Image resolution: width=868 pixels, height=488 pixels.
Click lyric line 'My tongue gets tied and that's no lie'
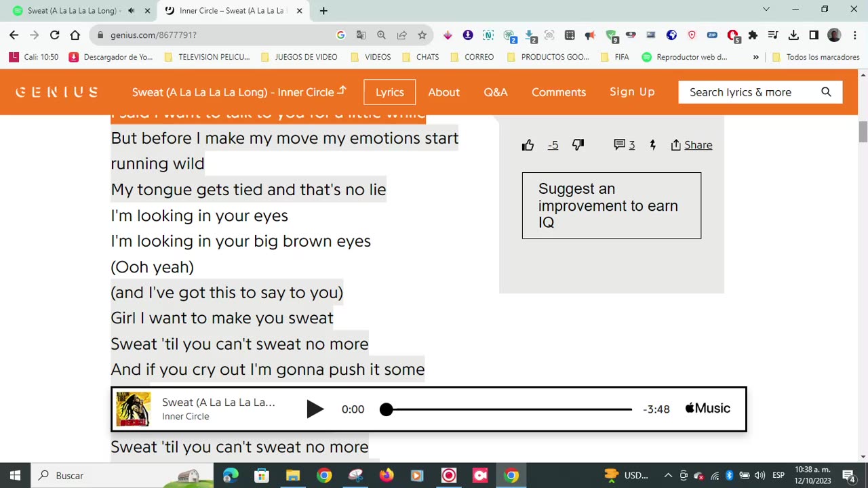pos(248,189)
